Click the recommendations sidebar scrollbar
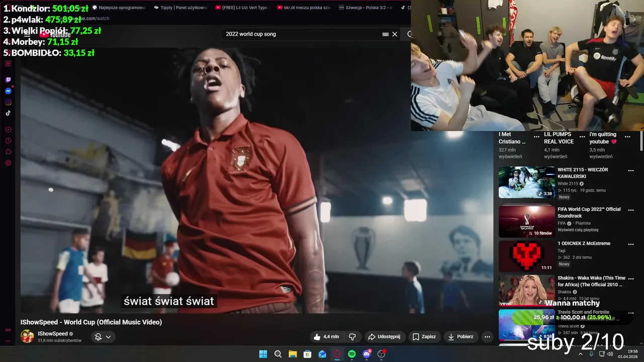 (x=641, y=141)
